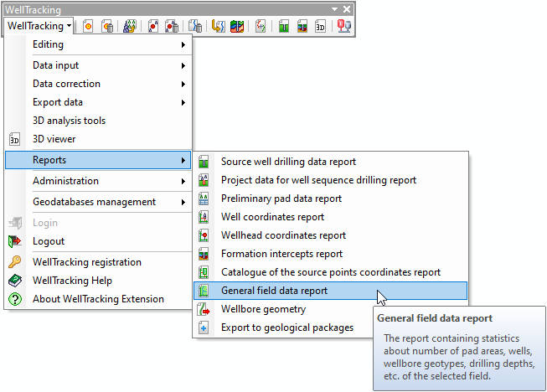Click the red dot with trash can icon
This screenshot has height=392, width=547.
pyautogui.click(x=172, y=26)
